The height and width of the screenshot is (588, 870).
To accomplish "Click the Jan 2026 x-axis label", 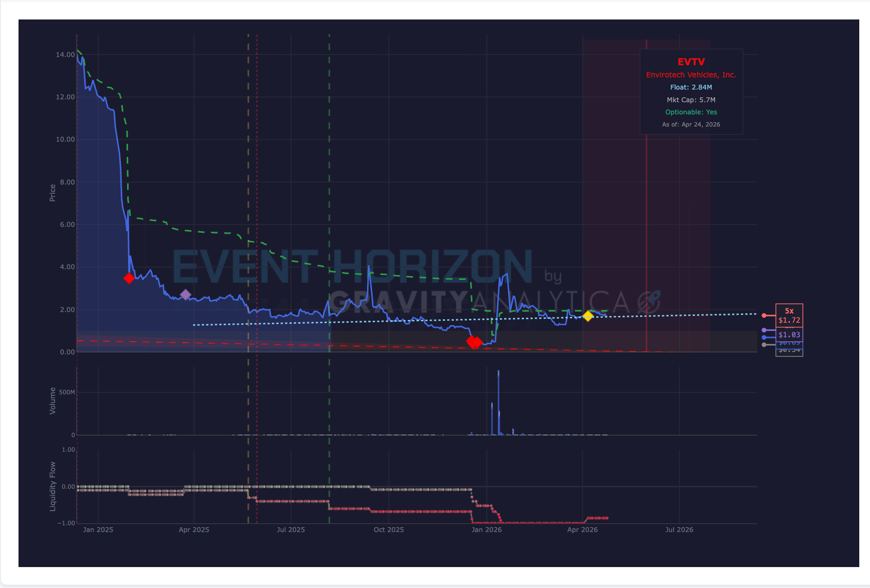I will tap(487, 530).
